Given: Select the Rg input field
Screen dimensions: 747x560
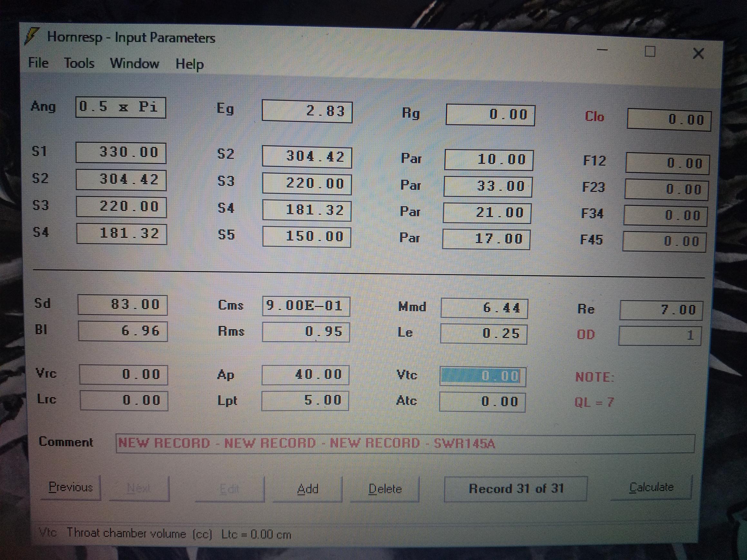Looking at the screenshot, I should (490, 114).
